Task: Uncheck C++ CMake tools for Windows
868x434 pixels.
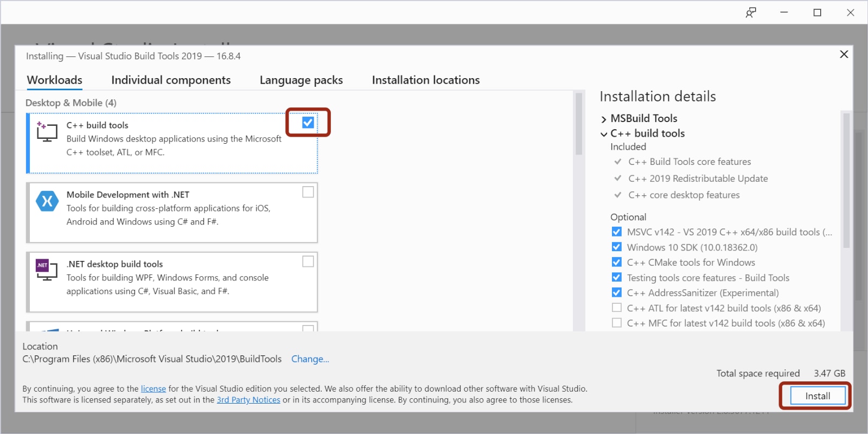Action: tap(617, 262)
